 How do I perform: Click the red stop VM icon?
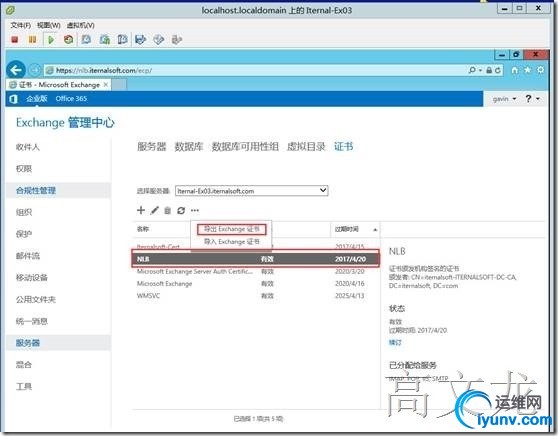tap(15, 40)
